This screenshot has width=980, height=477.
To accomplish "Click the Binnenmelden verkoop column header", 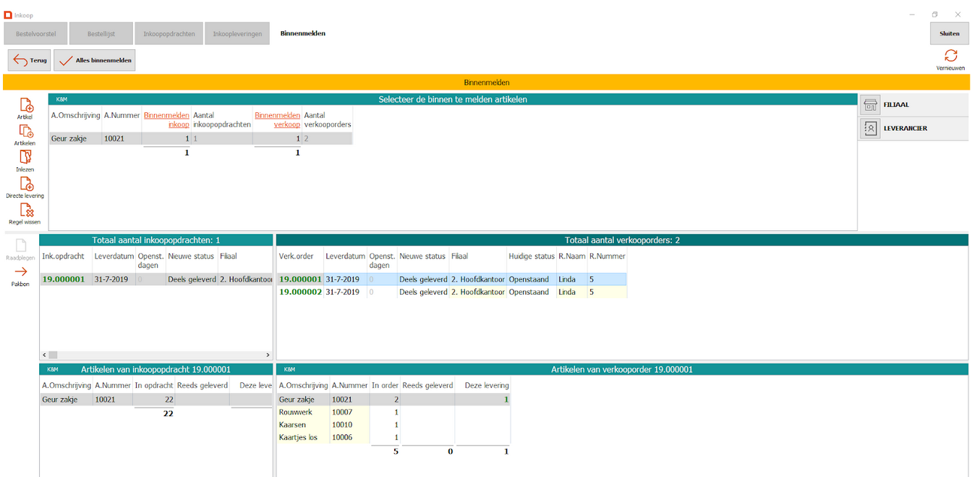I will click(x=277, y=119).
